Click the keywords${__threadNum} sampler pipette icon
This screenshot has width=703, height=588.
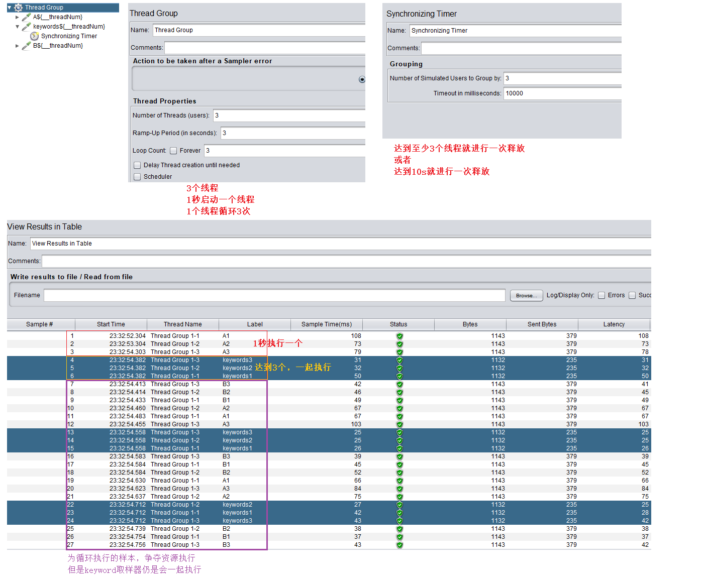tap(27, 27)
